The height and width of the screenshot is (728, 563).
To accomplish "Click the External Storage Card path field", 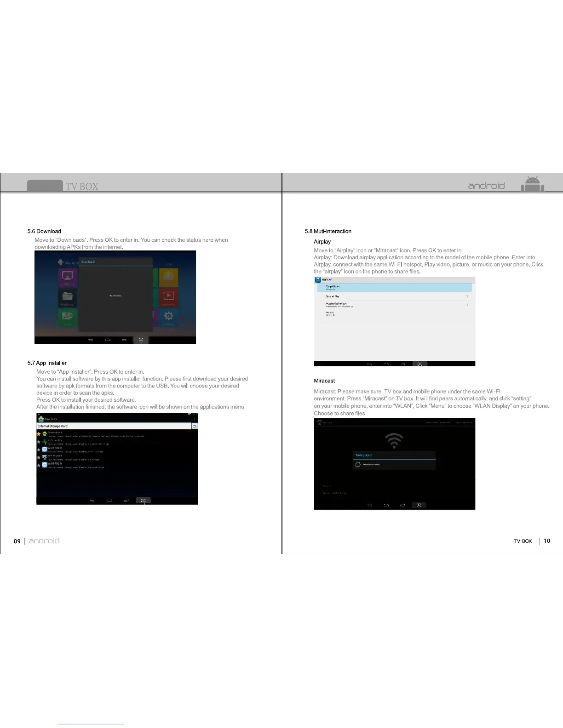I will [x=114, y=427].
